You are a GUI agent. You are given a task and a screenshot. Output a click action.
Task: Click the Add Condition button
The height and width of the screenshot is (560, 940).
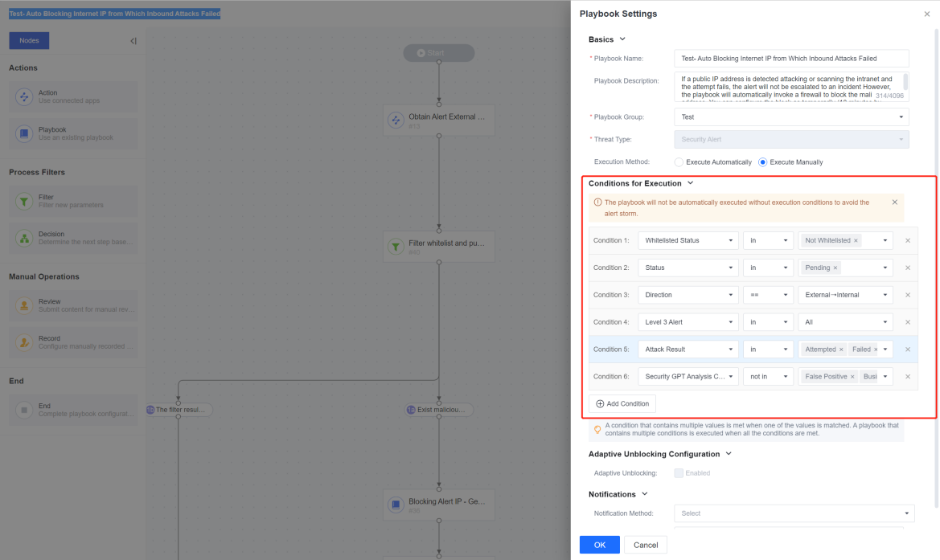coord(622,403)
